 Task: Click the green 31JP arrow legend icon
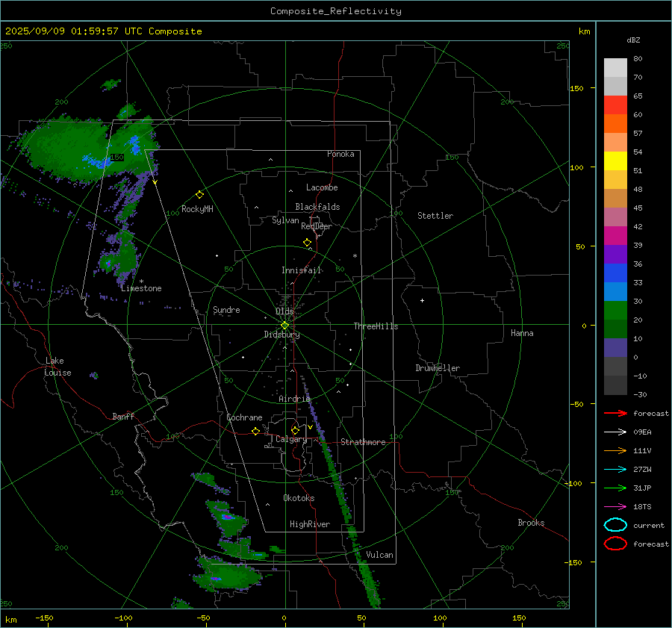point(615,488)
